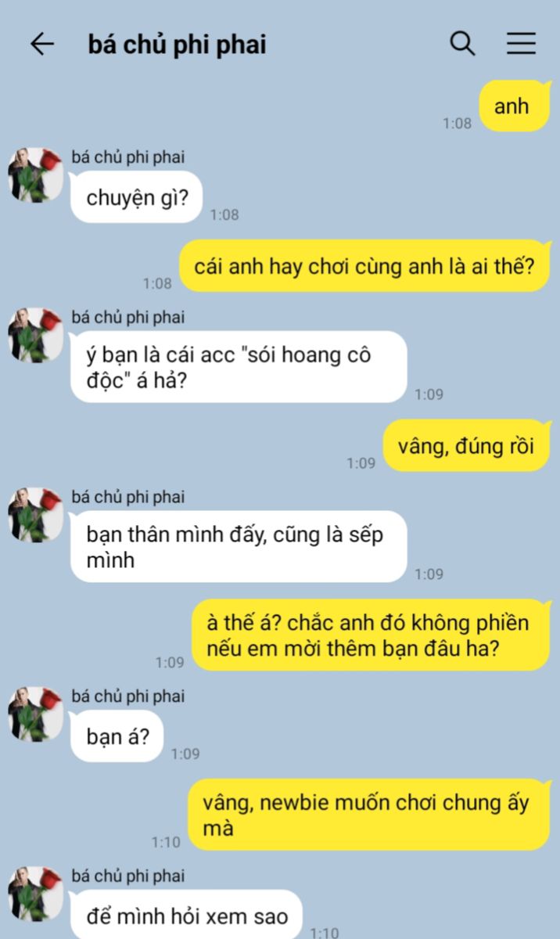Viewport: 560px width, 939px height.
Task: Open avatar beside 'bạn á?' message
Action: tap(35, 714)
